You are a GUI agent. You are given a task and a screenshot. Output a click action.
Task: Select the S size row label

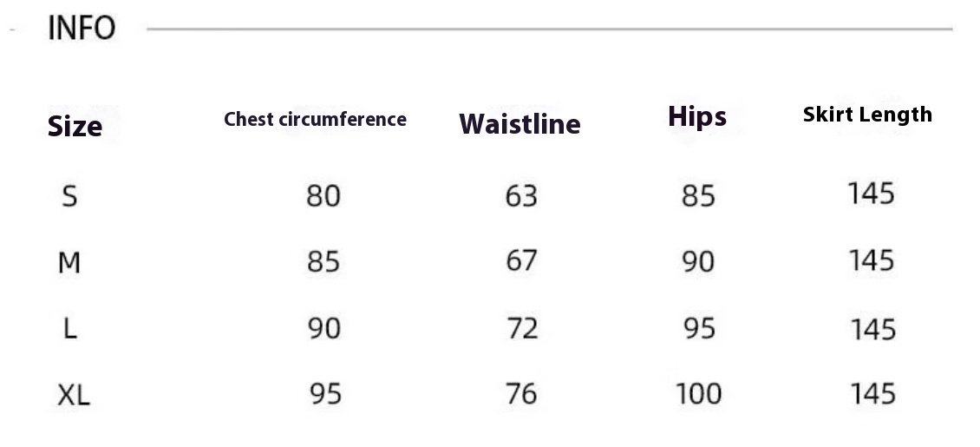click(69, 196)
